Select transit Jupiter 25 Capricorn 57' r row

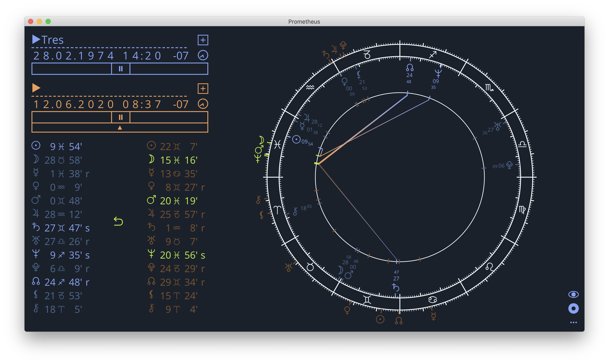click(x=176, y=214)
